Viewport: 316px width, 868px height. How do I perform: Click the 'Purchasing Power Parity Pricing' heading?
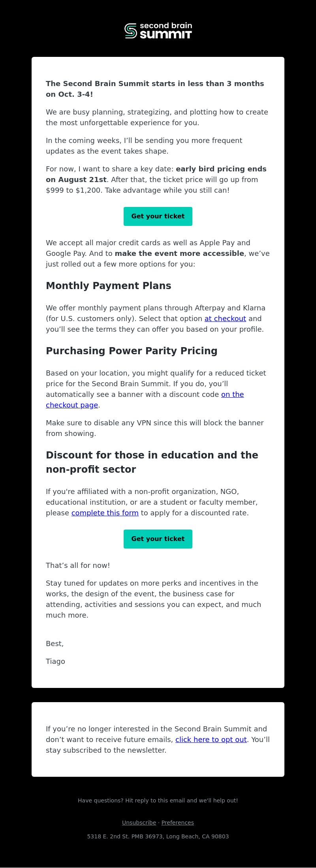(132, 351)
